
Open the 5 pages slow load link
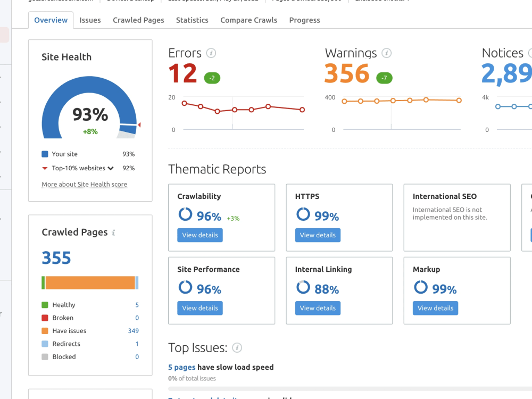click(182, 367)
